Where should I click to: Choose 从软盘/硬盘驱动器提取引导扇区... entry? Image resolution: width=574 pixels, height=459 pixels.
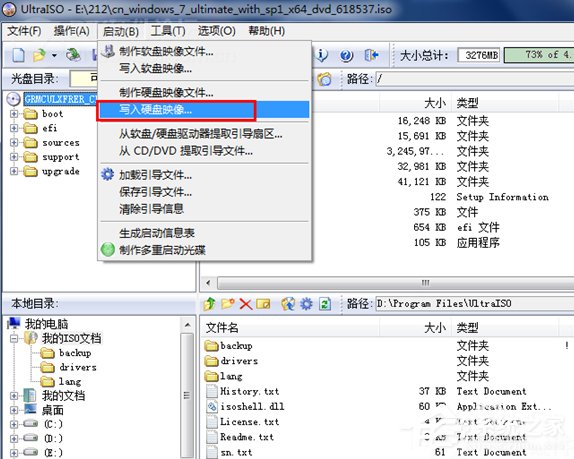point(204,134)
